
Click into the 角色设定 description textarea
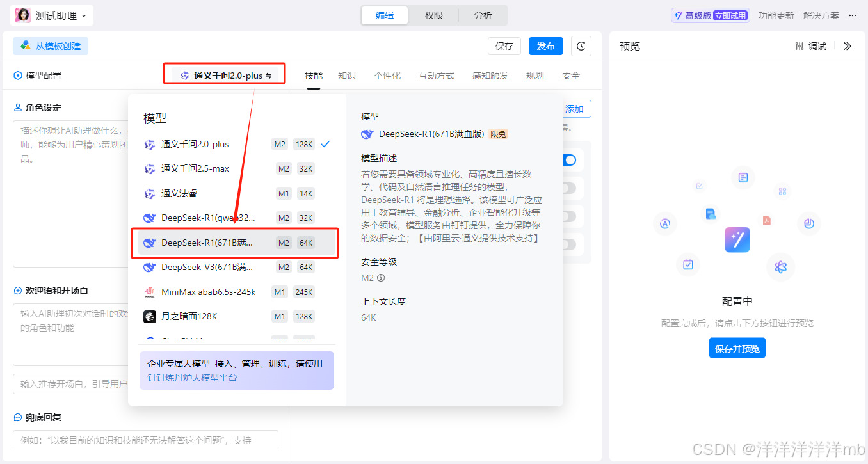click(71, 193)
